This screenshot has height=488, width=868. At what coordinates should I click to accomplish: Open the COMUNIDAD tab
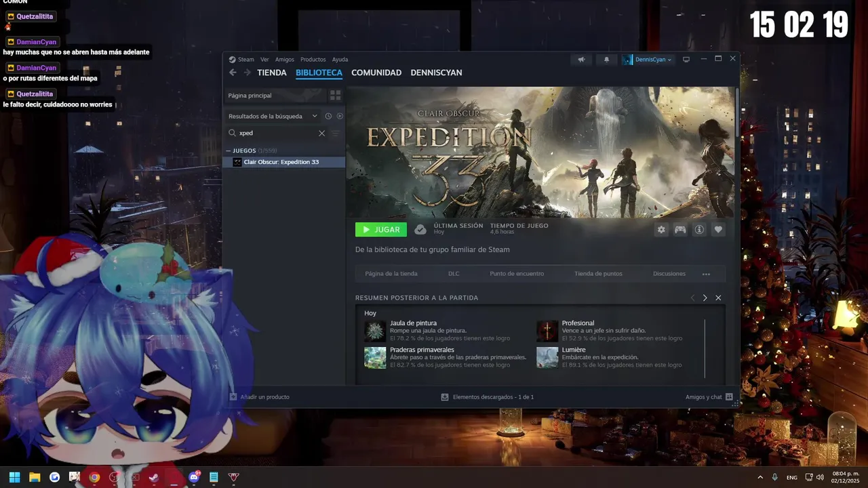pos(376,73)
